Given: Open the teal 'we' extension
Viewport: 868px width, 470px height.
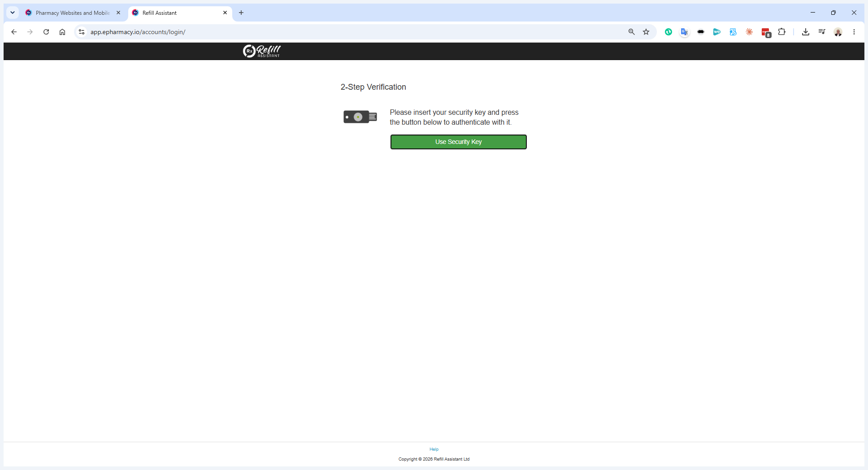Looking at the screenshot, I should pyautogui.click(x=717, y=32).
